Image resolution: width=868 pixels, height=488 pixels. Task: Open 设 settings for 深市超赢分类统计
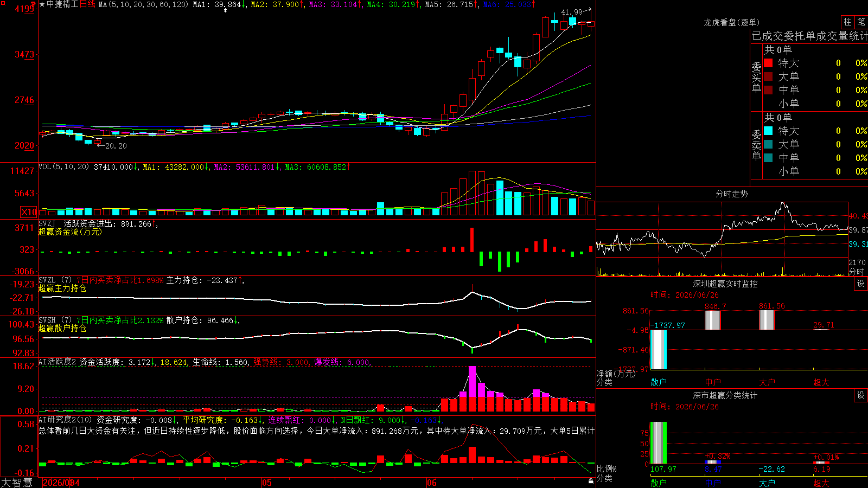[x=861, y=395]
